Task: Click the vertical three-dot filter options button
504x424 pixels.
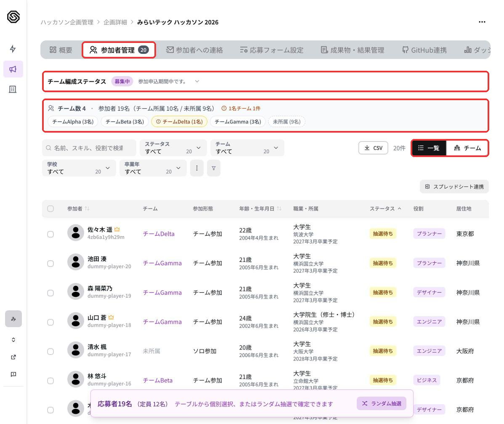Action: (x=197, y=168)
